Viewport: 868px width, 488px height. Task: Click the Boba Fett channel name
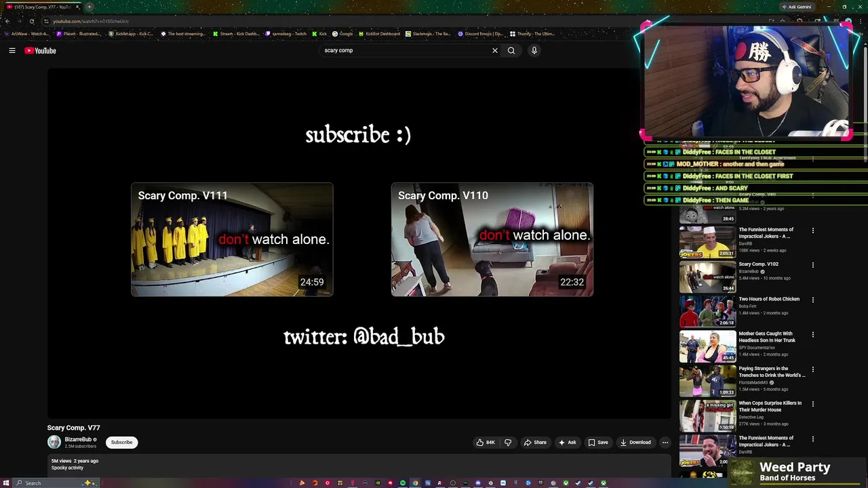[748, 306]
